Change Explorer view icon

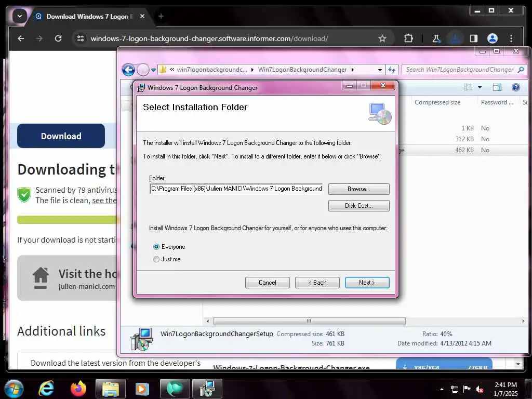click(469, 87)
